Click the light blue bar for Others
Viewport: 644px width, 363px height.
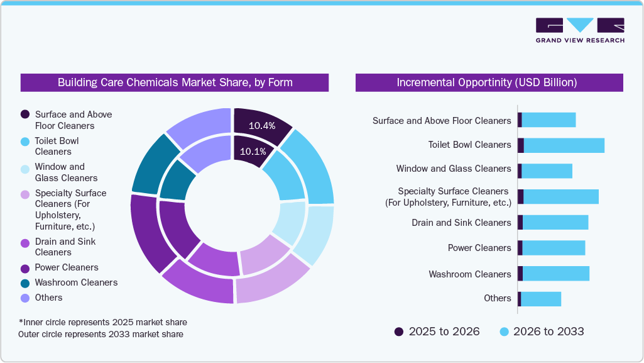(542, 299)
